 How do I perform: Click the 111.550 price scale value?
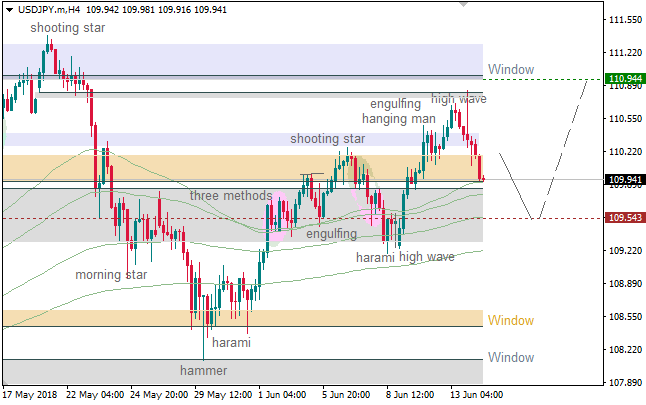coord(625,20)
